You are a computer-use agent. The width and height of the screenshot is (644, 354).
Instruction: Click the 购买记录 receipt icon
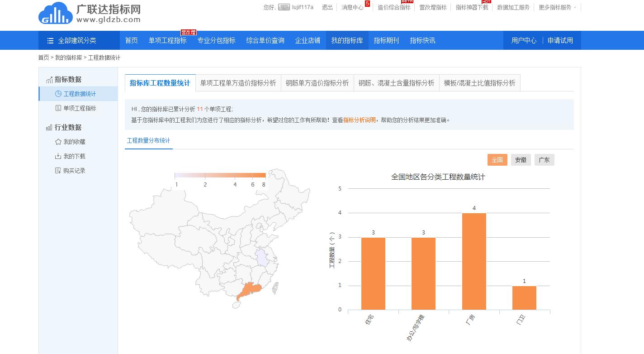[58, 171]
